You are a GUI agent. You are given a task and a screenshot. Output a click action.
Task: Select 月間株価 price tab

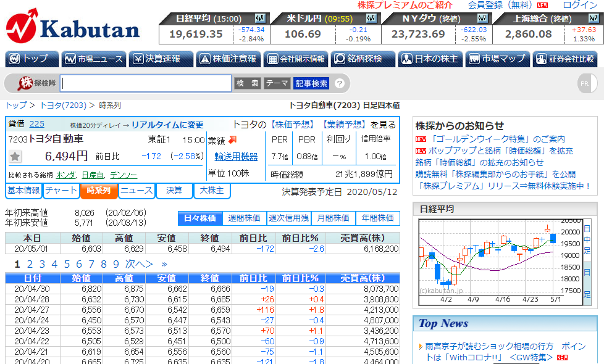point(333,218)
